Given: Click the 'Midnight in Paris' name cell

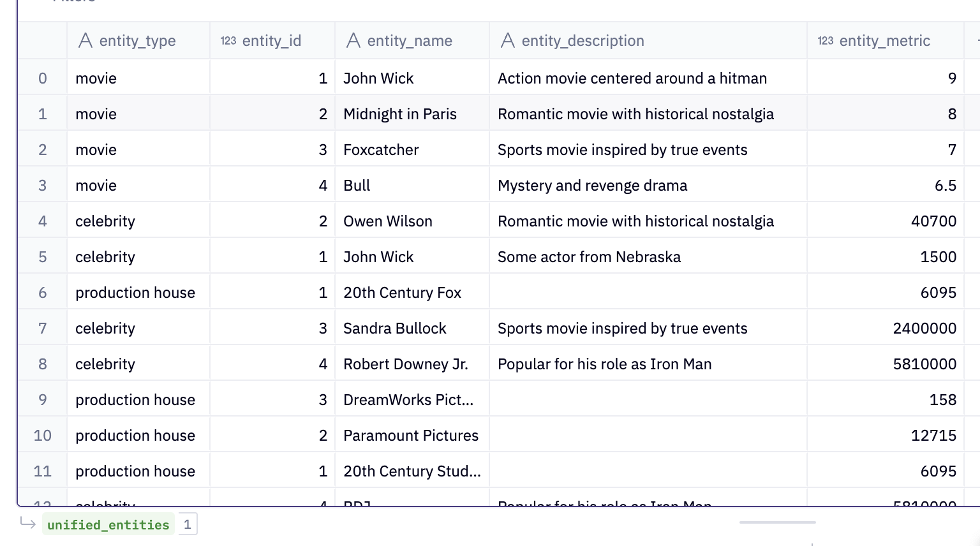Looking at the screenshot, I should [x=412, y=114].
